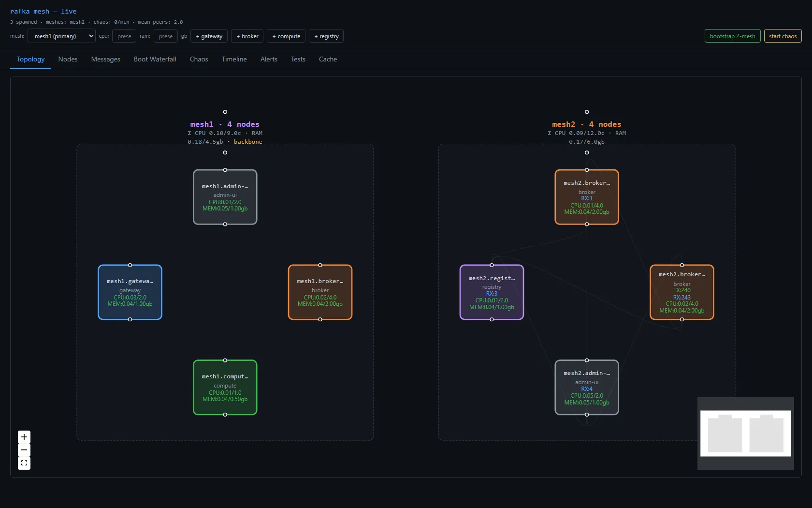This screenshot has height=508, width=812.
Task: Add a registry node
Action: pyautogui.click(x=326, y=36)
